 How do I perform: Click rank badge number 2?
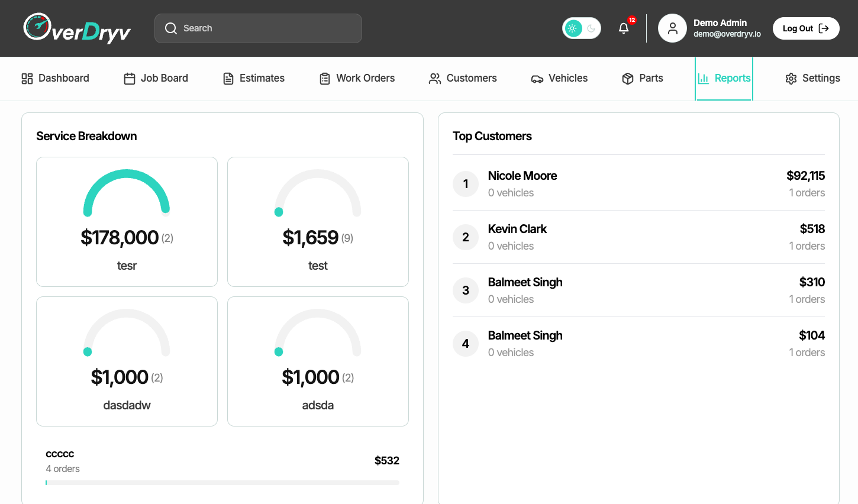click(x=466, y=237)
